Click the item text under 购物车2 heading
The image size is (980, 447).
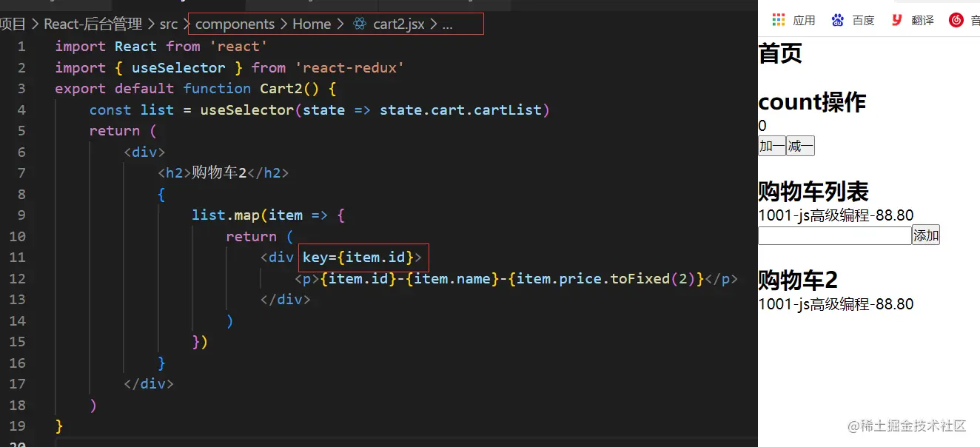coord(836,304)
